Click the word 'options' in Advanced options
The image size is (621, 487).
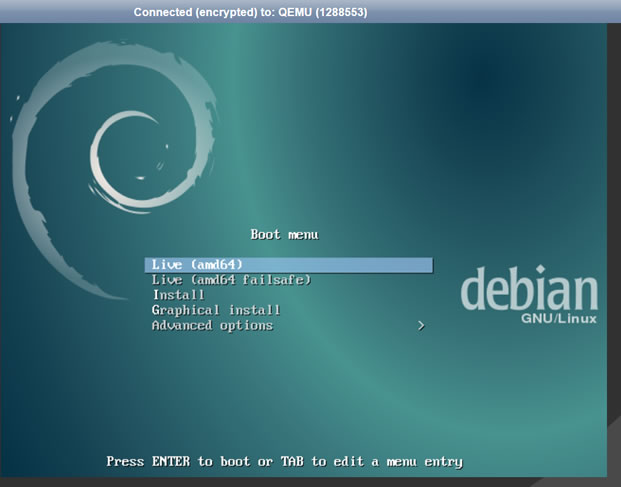[x=246, y=325]
